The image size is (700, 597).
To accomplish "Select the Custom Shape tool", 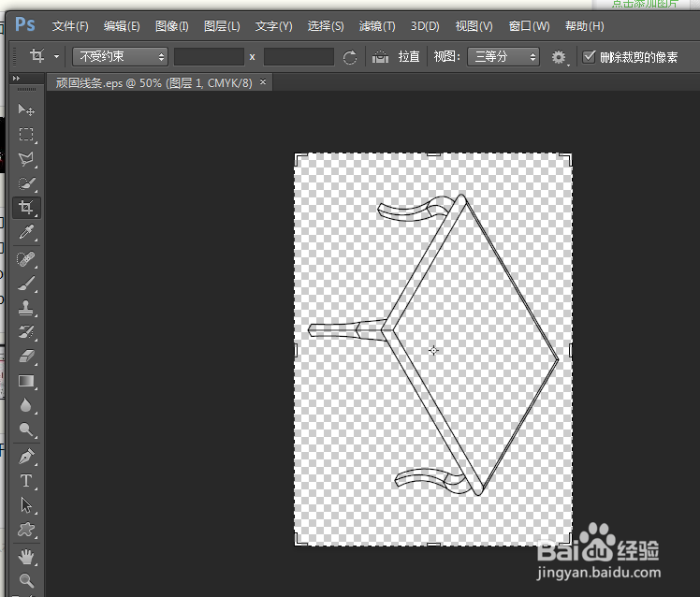I will [x=26, y=530].
